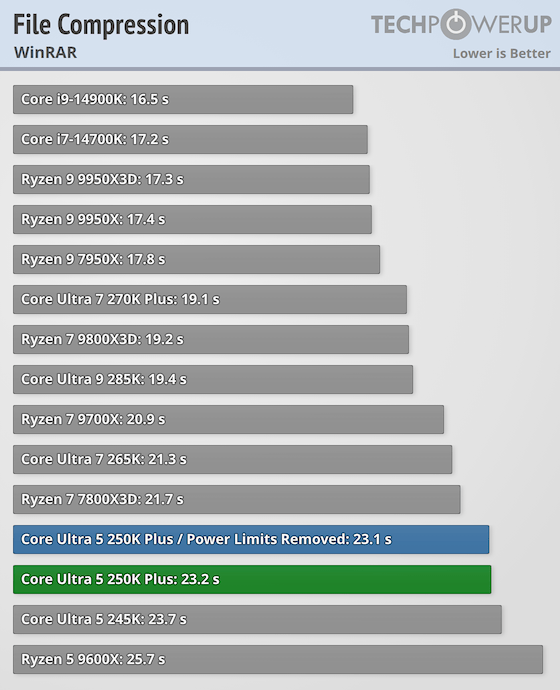The width and height of the screenshot is (560, 690).
Task: Click the Ryzen 5 9600X: 25.7 s bar
Action: 278,660
